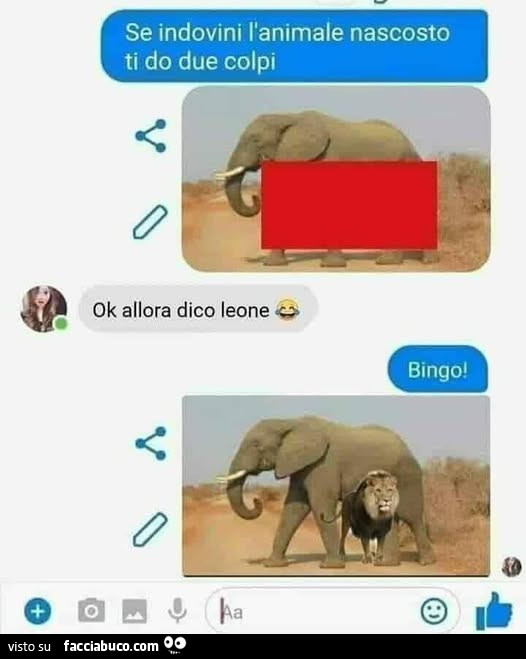
Task: Open the elephant image with the red rectangle
Action: (336, 179)
